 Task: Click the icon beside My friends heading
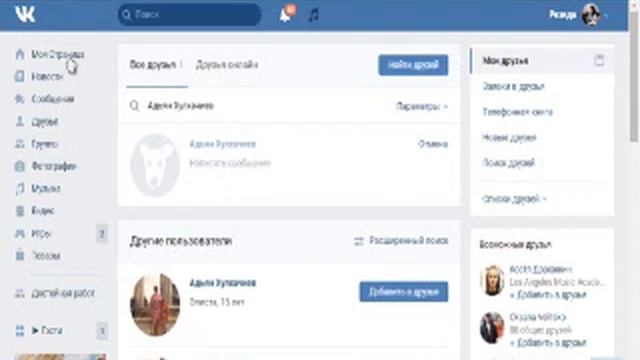(599, 60)
